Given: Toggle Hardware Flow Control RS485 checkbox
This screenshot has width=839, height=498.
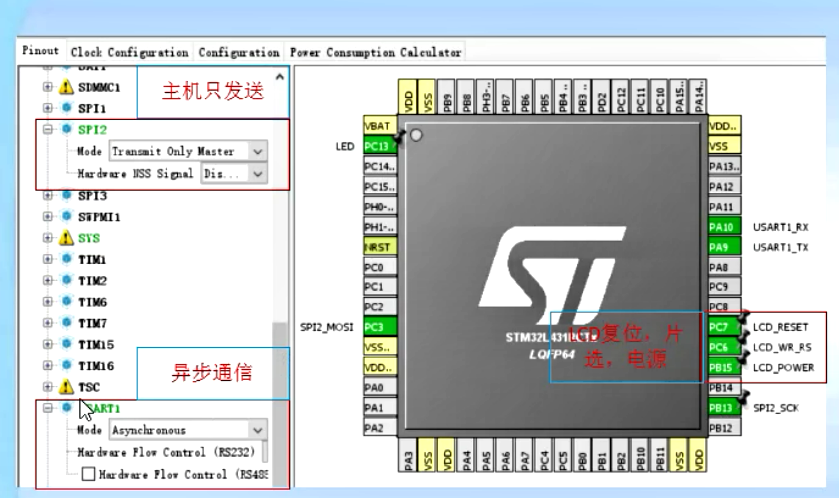Looking at the screenshot, I should coord(89,474).
